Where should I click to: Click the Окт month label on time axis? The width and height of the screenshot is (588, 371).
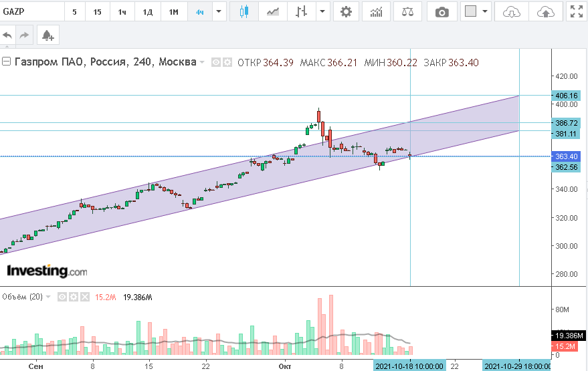284,366
